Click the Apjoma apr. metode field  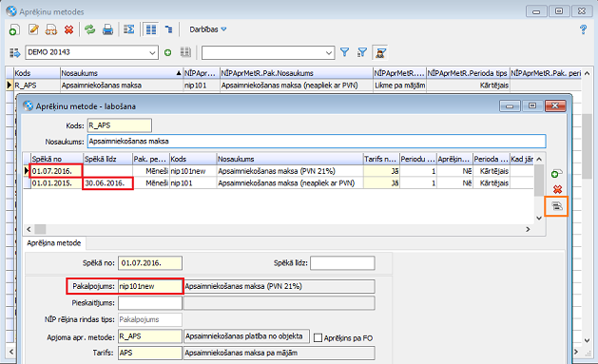tap(150, 336)
